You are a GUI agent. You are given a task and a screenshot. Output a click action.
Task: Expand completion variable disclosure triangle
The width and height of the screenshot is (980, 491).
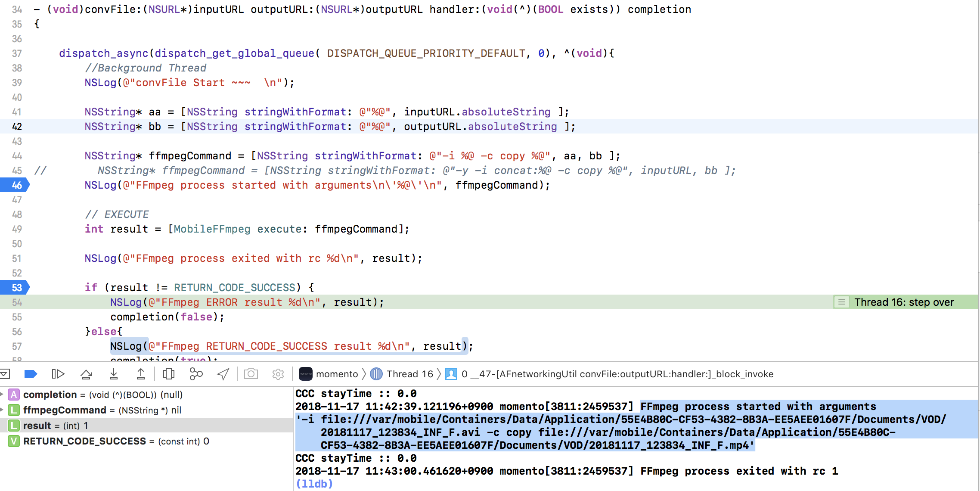[2, 395]
